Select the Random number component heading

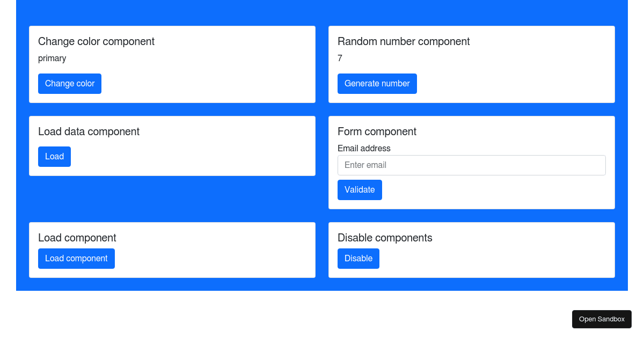point(404,41)
